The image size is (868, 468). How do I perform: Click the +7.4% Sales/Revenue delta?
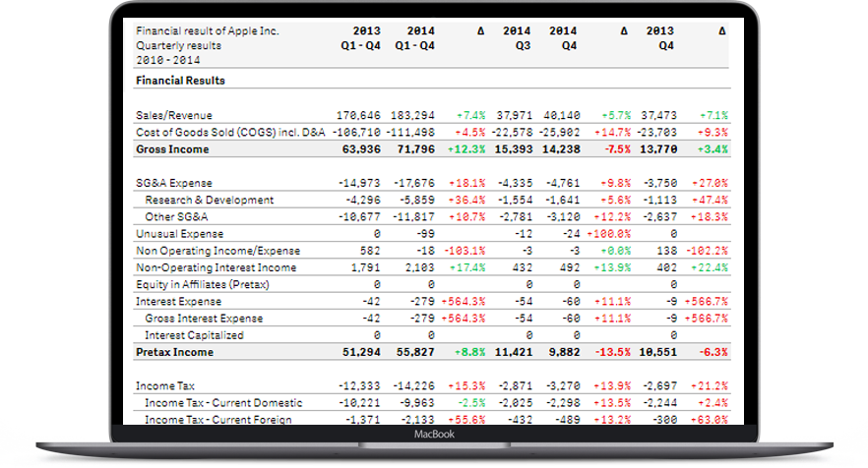[470, 115]
